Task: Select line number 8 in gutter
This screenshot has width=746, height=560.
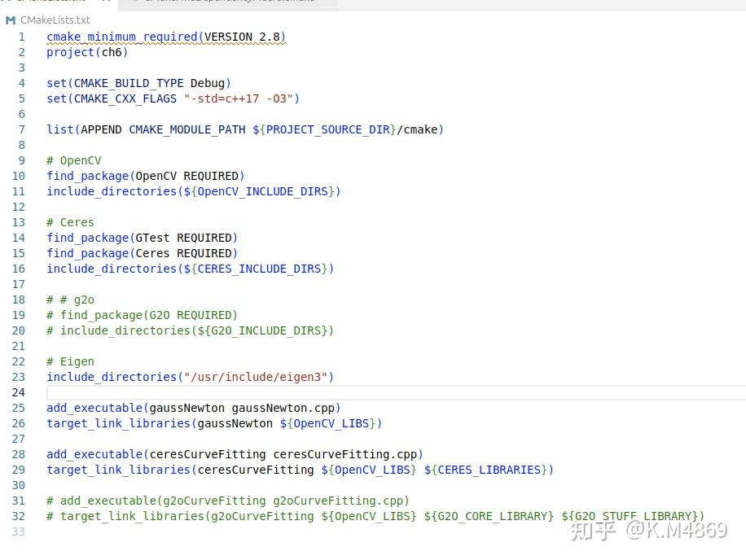Action: point(21,145)
